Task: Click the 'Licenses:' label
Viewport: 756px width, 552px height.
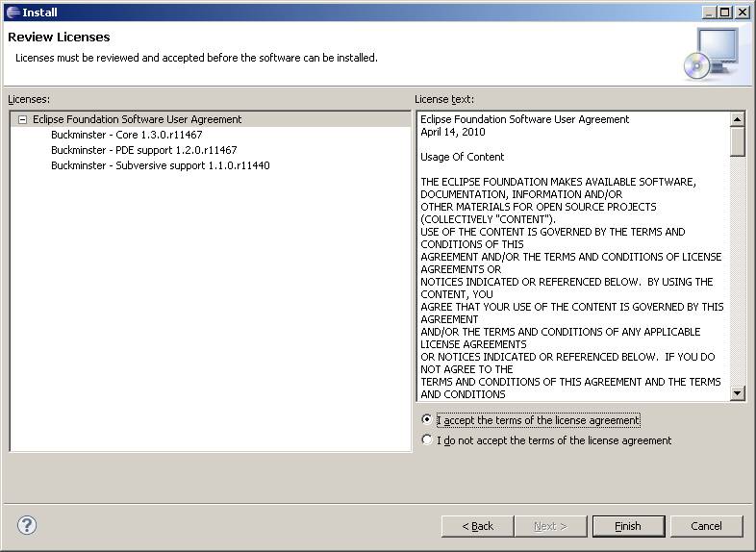Action: (x=29, y=99)
